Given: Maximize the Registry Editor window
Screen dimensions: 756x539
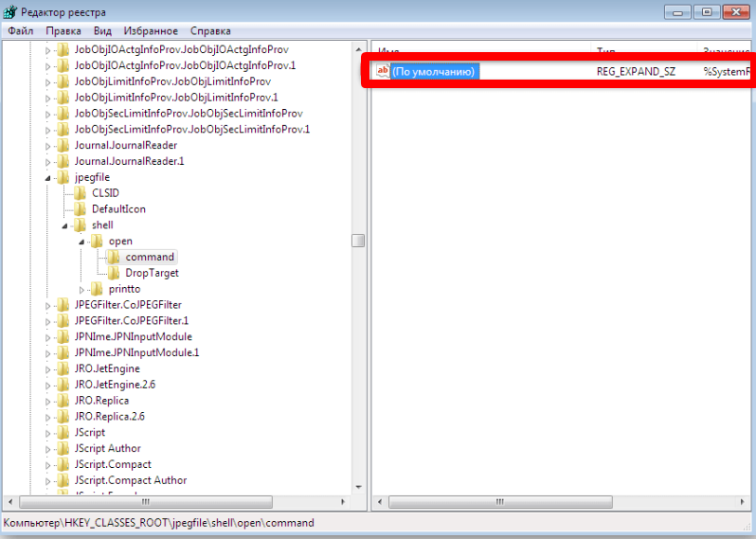Looking at the screenshot, I should click(x=707, y=12).
